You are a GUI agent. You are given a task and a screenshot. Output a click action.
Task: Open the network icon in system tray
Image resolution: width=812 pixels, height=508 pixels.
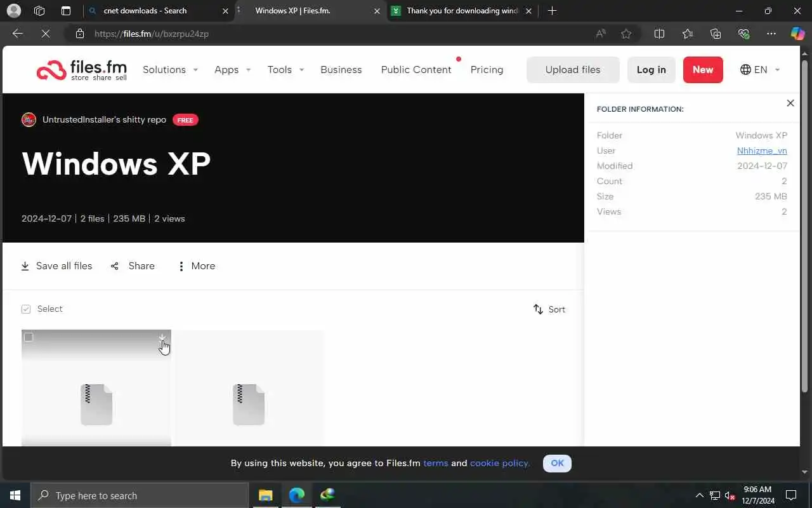click(x=715, y=495)
